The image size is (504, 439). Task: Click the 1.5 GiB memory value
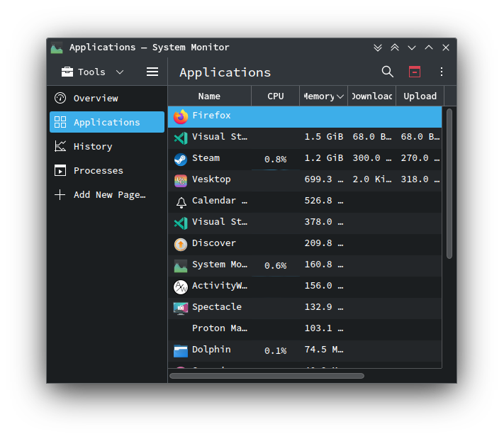[x=324, y=137]
